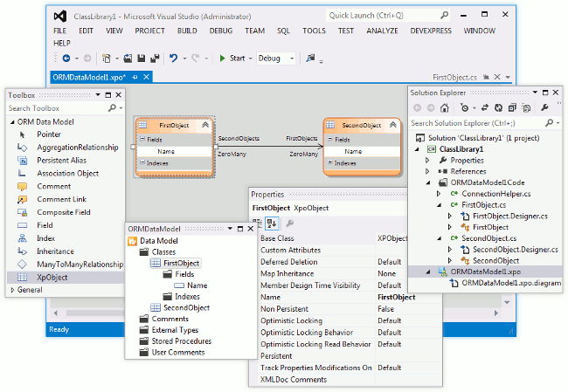
Task: Collapse the SecondObject shape with chevron
Action: 393,125
